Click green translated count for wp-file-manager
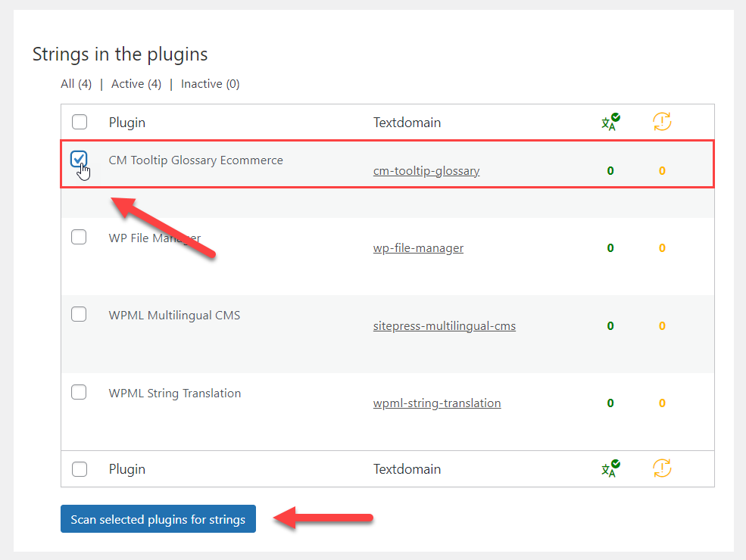The width and height of the screenshot is (746, 560). point(610,247)
